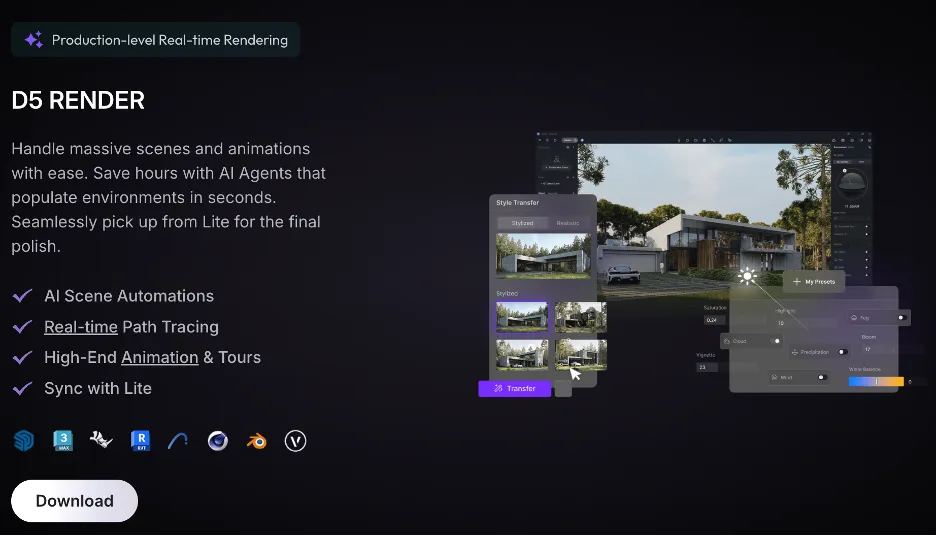Click the Sync with Lite text

[x=98, y=388]
